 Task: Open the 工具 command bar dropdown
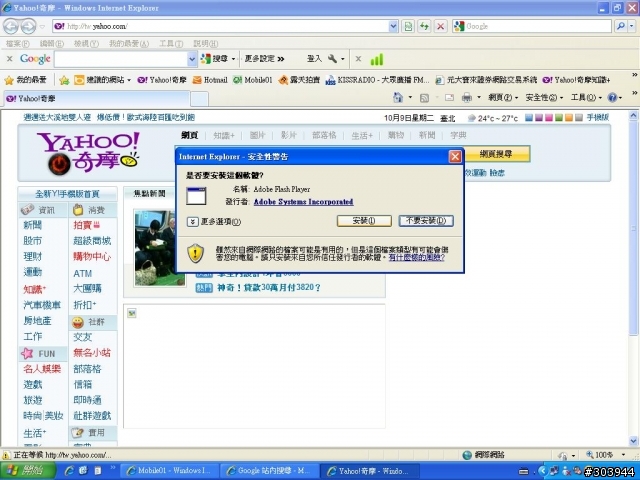coord(586,98)
